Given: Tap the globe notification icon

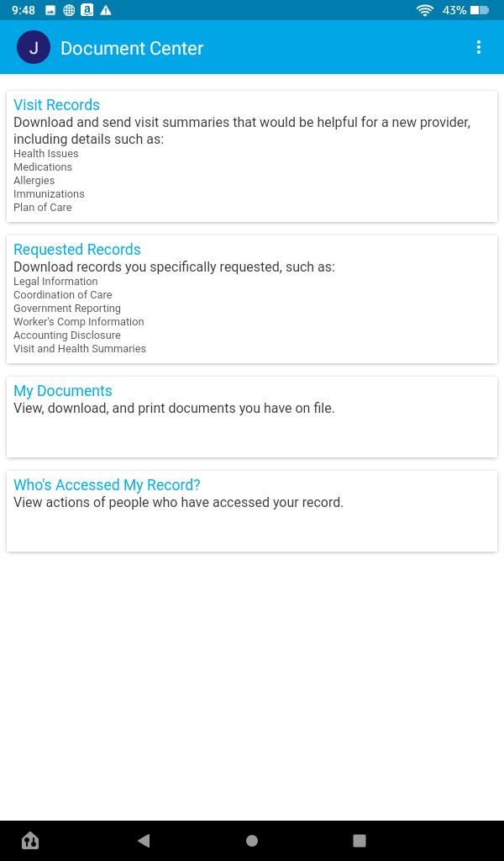Looking at the screenshot, I should [x=69, y=10].
